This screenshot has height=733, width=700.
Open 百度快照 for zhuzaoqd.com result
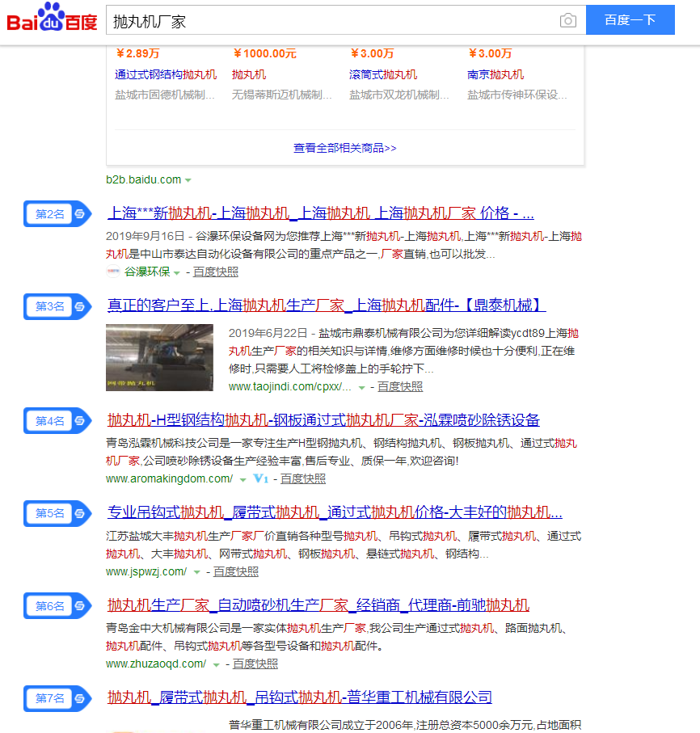[x=255, y=663]
